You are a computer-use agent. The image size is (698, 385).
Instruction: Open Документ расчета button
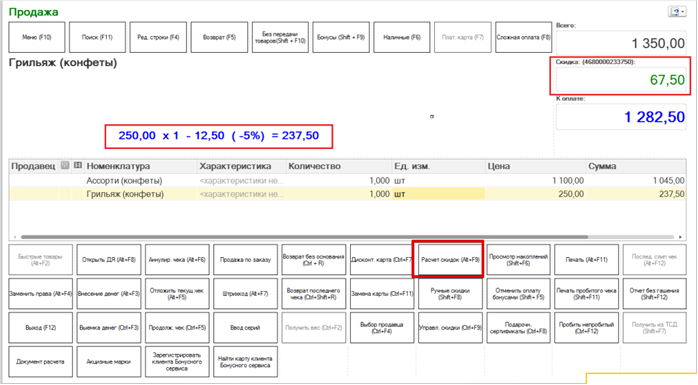click(41, 362)
